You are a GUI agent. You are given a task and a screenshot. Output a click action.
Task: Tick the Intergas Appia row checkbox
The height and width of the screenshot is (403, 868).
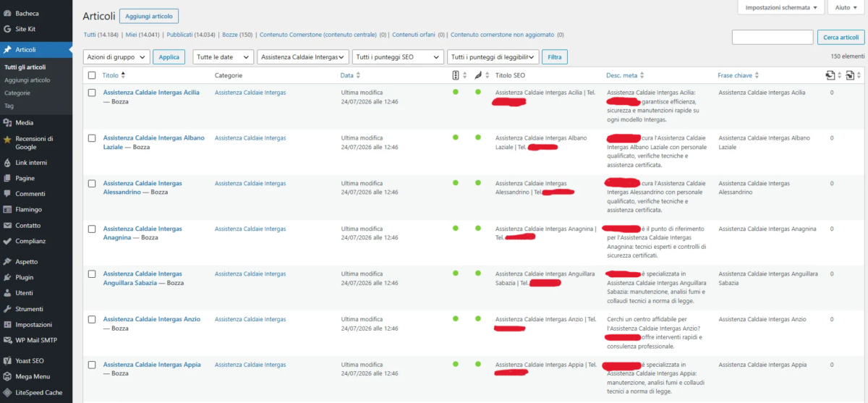92,365
